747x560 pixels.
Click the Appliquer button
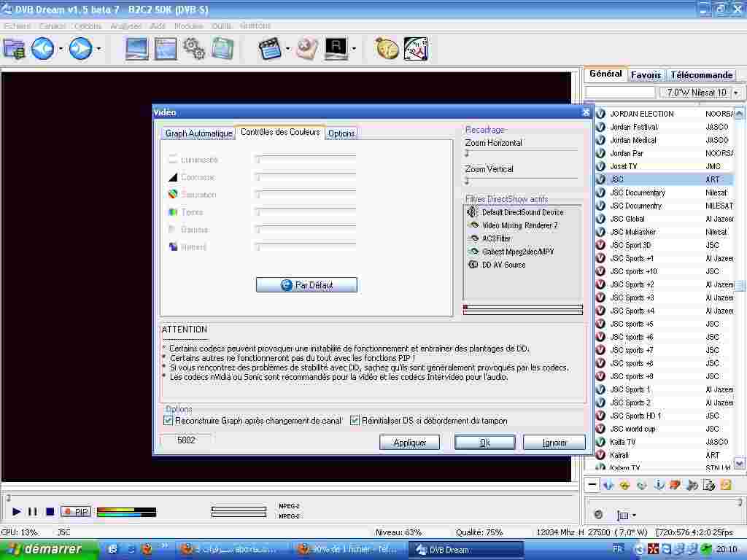coord(410,443)
